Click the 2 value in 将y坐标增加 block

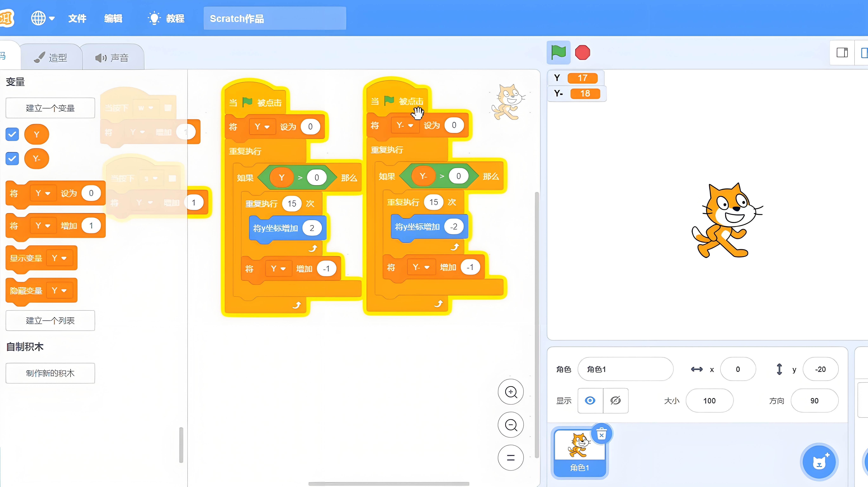[312, 228]
